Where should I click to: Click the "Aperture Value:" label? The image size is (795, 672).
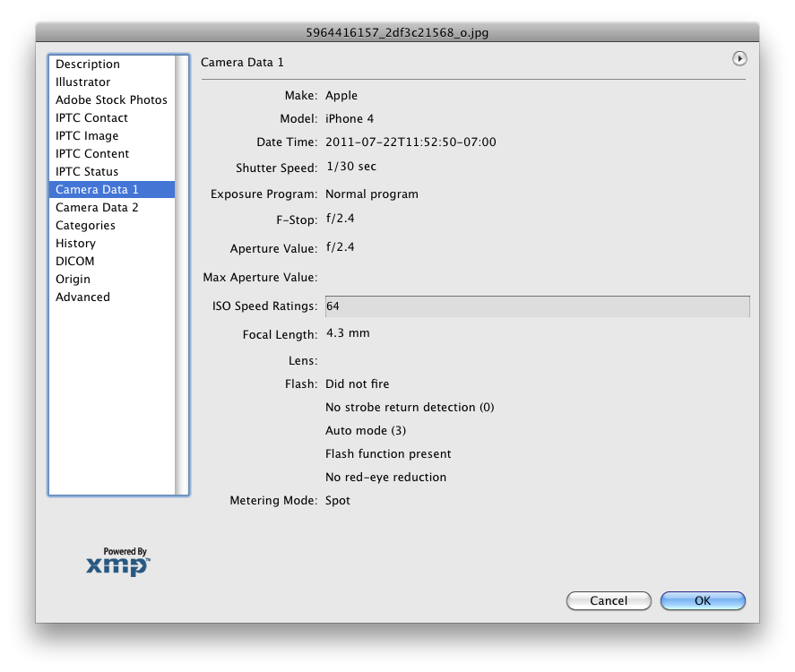(x=273, y=248)
